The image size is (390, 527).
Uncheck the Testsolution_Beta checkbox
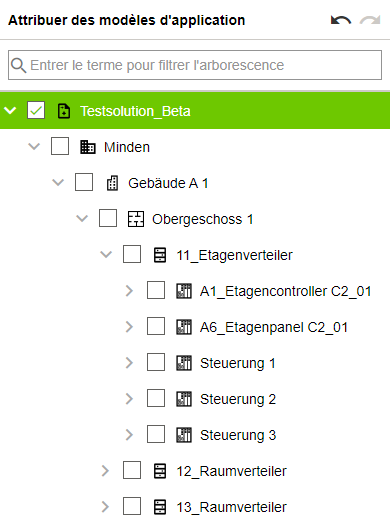pos(36,110)
